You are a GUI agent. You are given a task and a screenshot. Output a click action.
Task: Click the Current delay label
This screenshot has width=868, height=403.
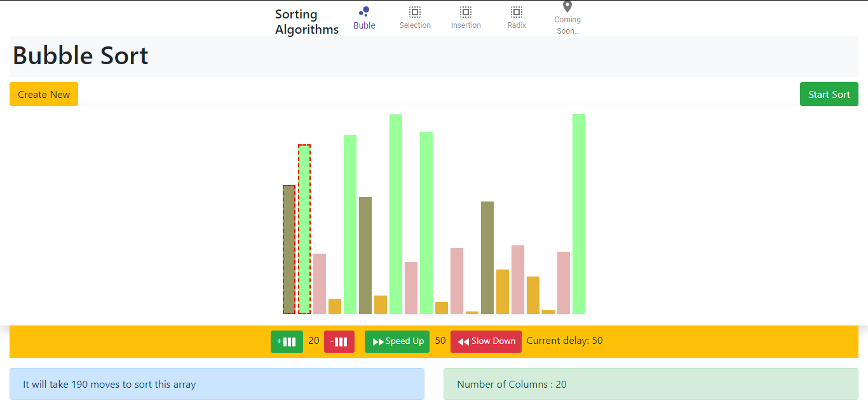564,341
